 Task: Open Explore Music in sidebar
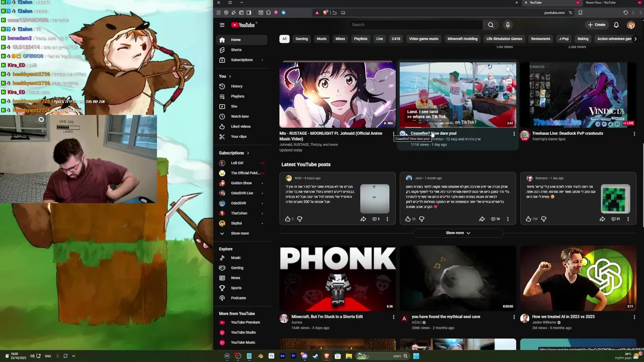coord(242,258)
